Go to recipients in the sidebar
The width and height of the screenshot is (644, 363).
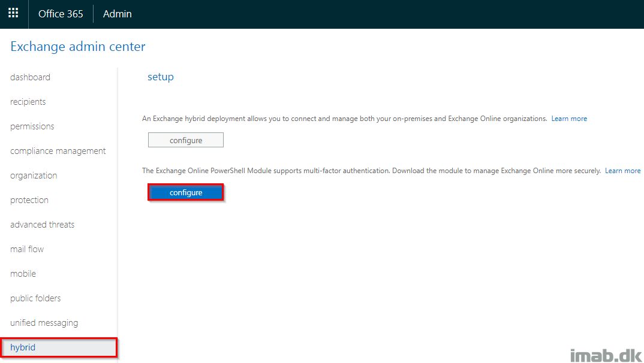click(x=28, y=102)
